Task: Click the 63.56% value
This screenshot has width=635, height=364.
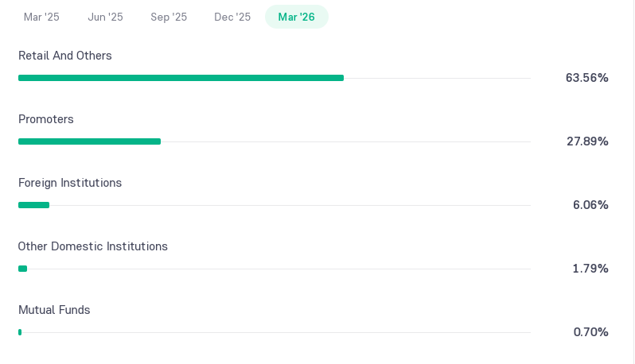Action: pyautogui.click(x=586, y=78)
